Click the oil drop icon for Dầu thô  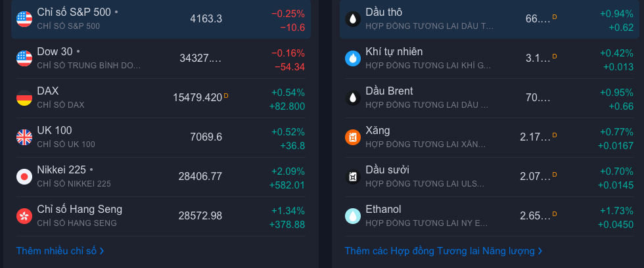(x=353, y=19)
